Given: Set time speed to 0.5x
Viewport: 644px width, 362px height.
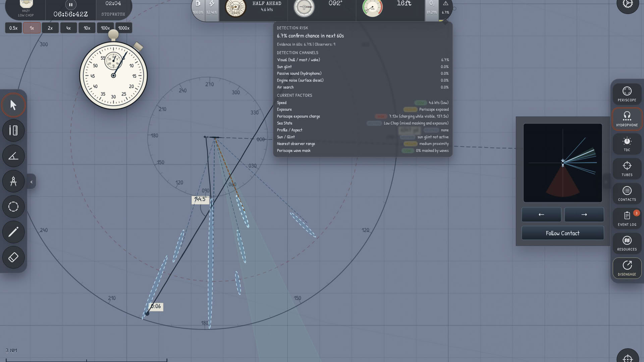Looking at the screenshot, I should (x=13, y=28).
